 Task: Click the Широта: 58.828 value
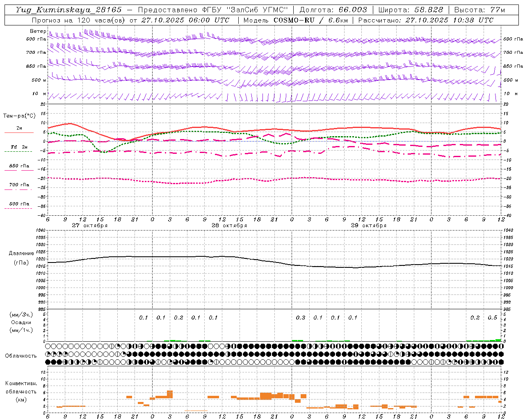(411, 10)
